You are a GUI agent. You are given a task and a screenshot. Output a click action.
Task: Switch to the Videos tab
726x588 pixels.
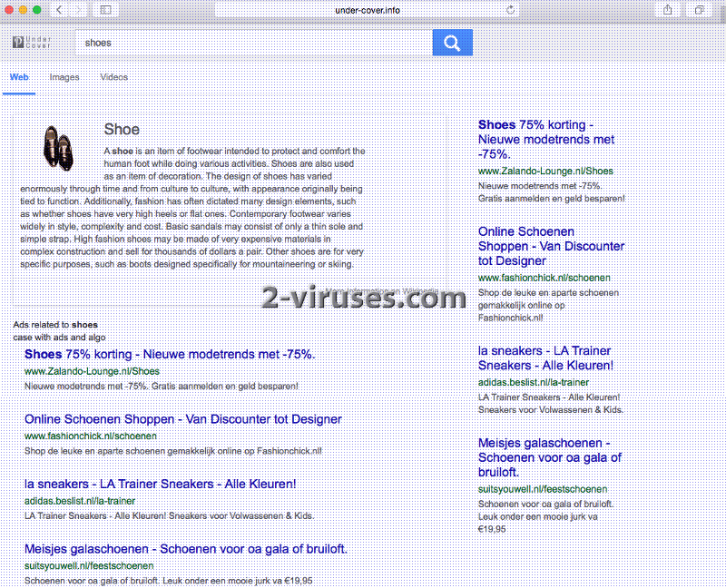114,77
